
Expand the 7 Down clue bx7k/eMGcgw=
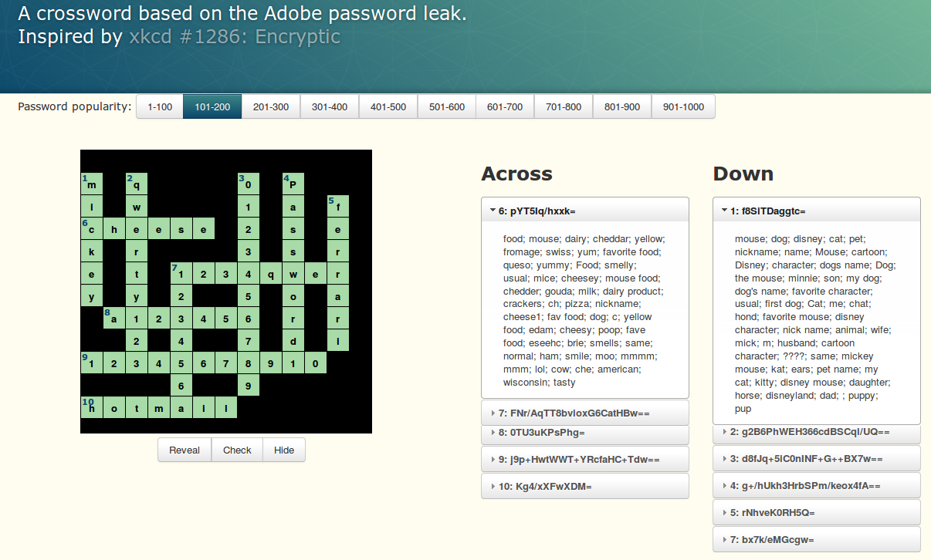(x=816, y=540)
